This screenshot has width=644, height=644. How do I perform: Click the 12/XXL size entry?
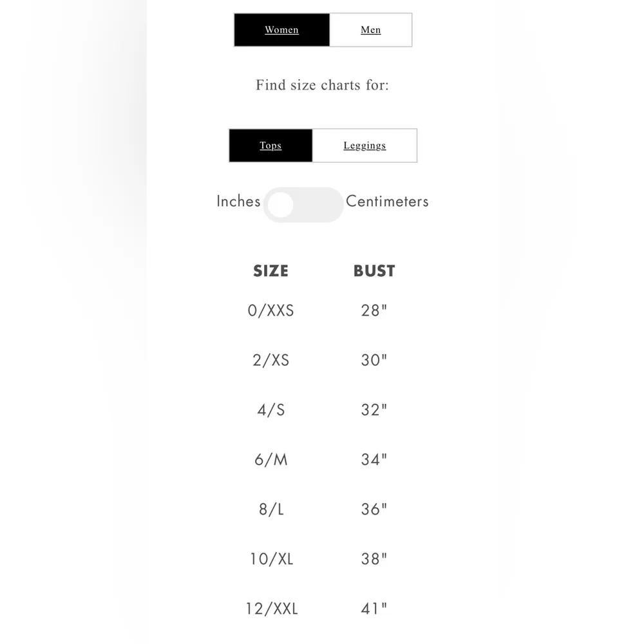coord(270,609)
